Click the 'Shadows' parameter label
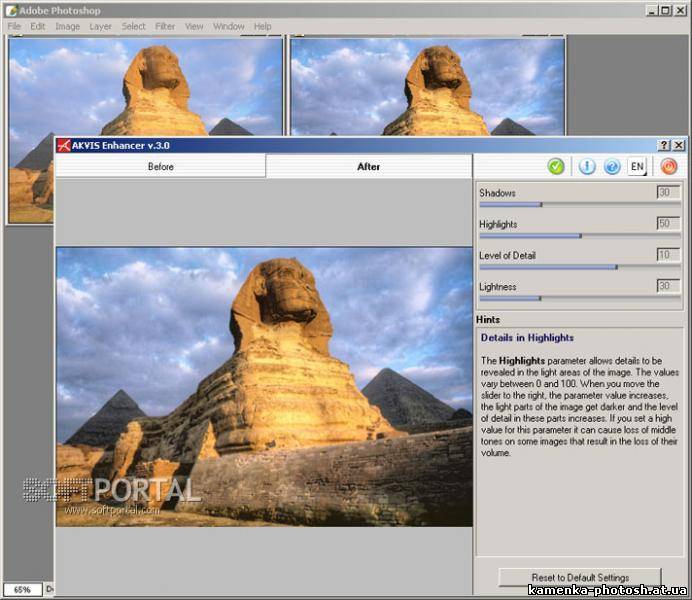 point(497,193)
